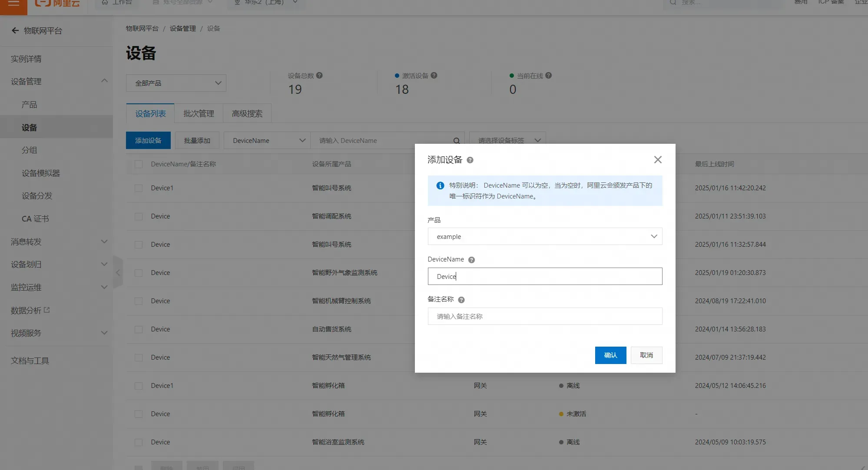Viewport: 868px width, 470px height.
Task: Tick the checkbox for the first Device1 row
Action: [139, 188]
